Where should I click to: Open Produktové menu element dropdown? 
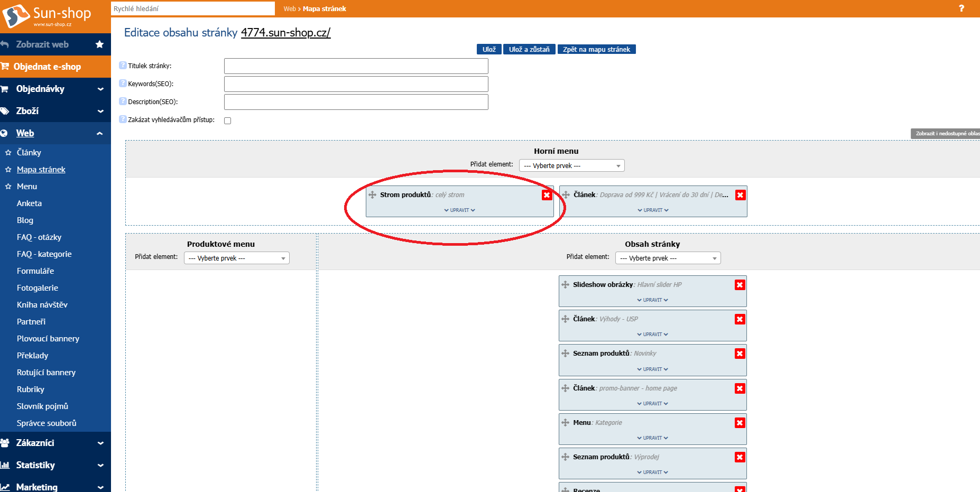click(x=236, y=258)
